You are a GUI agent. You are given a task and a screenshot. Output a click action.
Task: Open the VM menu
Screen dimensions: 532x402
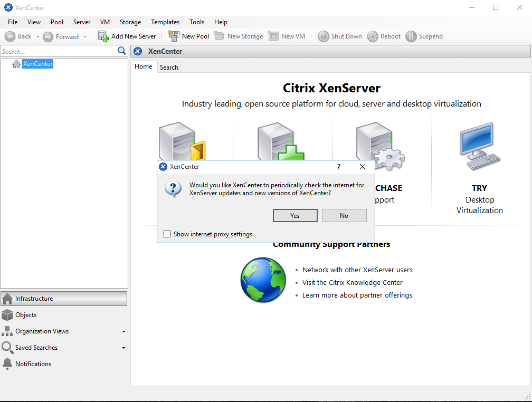tap(105, 22)
